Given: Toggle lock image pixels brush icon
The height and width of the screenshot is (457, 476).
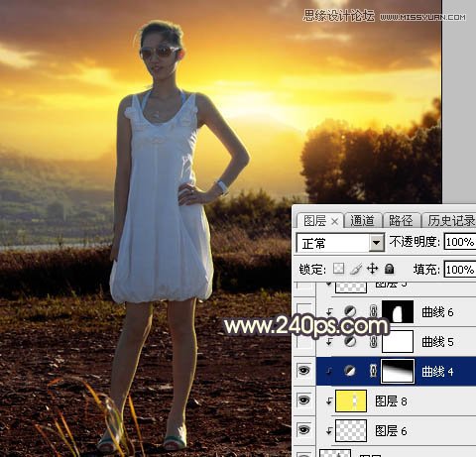Looking at the screenshot, I should [355, 269].
